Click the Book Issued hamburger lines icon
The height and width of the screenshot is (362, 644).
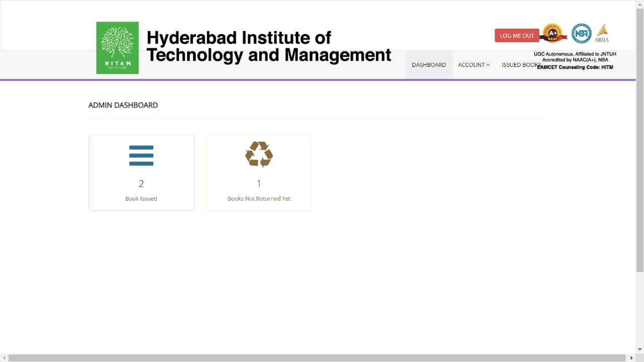(x=141, y=155)
